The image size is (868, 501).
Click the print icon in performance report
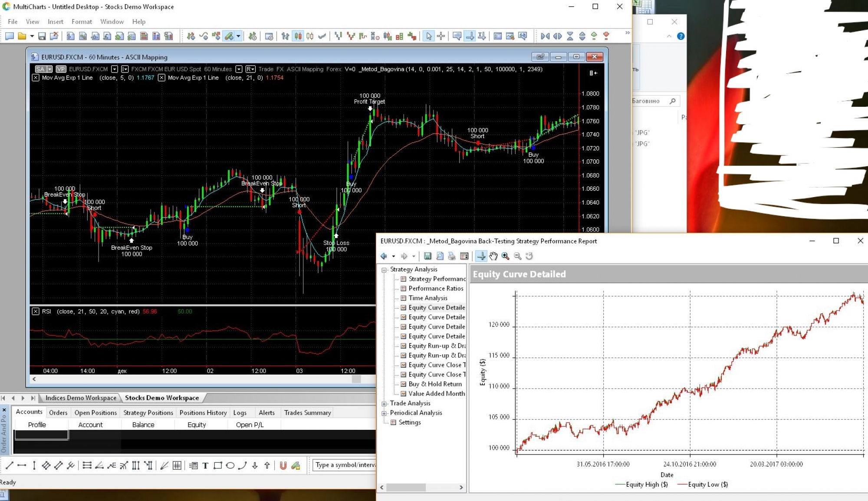click(x=452, y=256)
